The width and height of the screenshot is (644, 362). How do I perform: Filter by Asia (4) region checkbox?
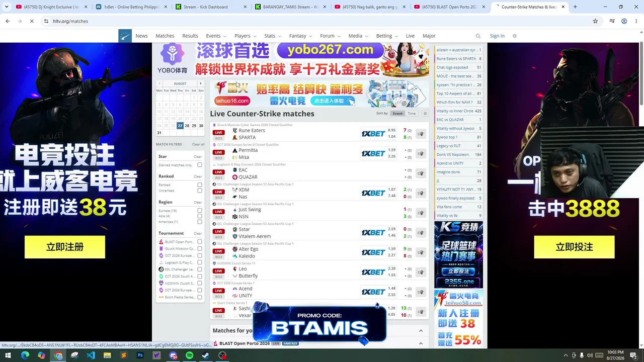(200, 216)
